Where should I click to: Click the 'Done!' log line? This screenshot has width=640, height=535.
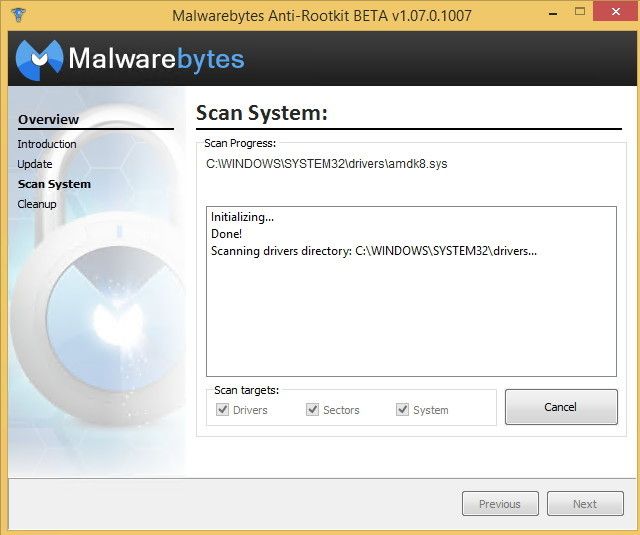point(227,234)
